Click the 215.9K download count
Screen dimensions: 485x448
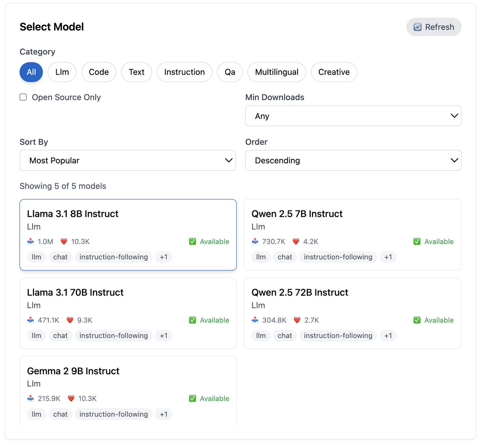(x=49, y=398)
